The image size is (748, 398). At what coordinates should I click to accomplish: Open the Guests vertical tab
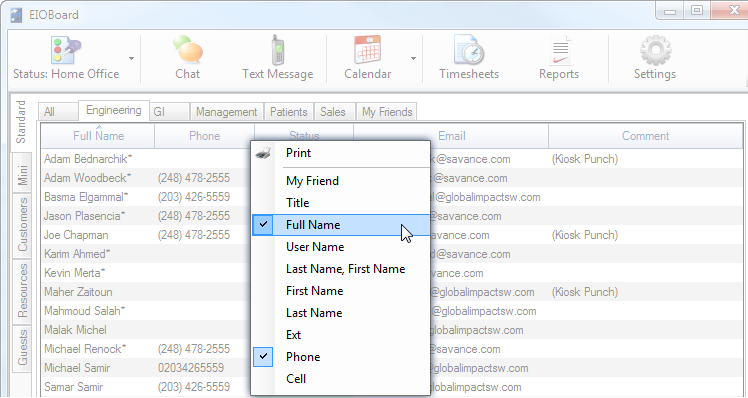point(22,348)
